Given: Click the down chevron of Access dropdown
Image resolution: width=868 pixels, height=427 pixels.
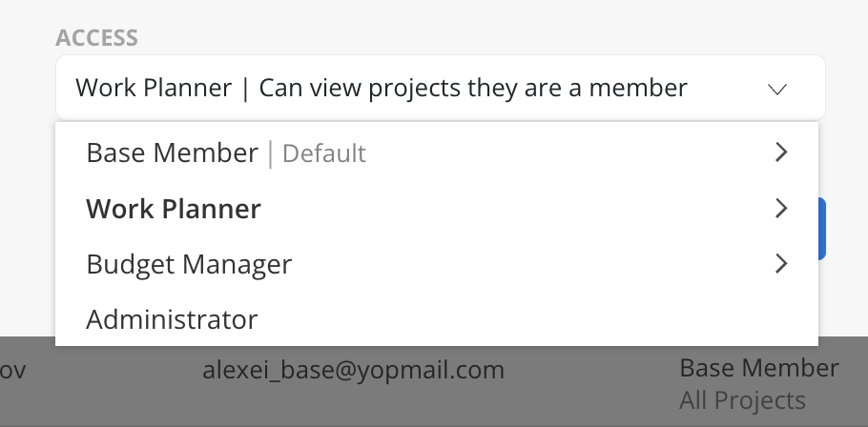Looking at the screenshot, I should [x=777, y=89].
